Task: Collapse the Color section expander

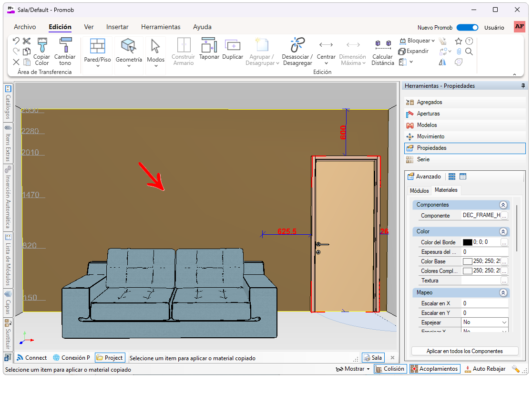Action: 503,231
